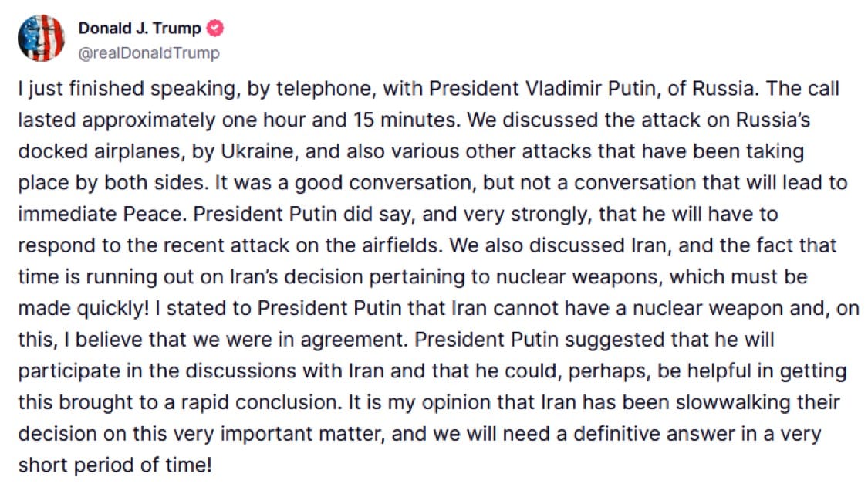This screenshot has height=501, width=868.
Task: Click the words 'docked airplanes'
Action: point(101,152)
